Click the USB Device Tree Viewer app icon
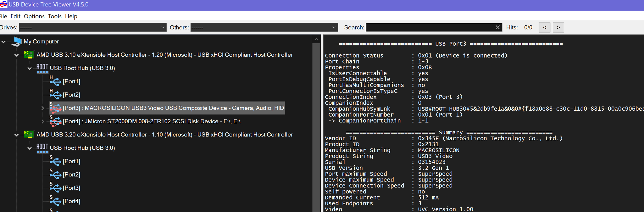The height and width of the screenshot is (212, 644). (x=3, y=4)
